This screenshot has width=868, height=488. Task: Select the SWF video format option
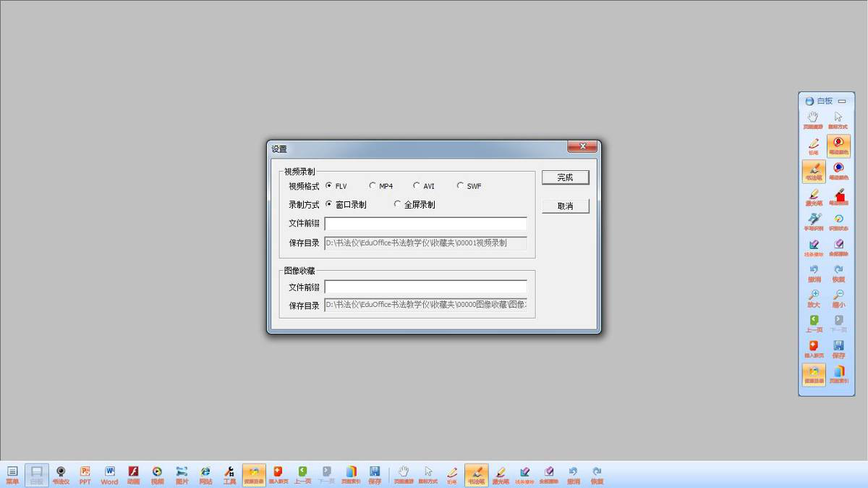460,186
